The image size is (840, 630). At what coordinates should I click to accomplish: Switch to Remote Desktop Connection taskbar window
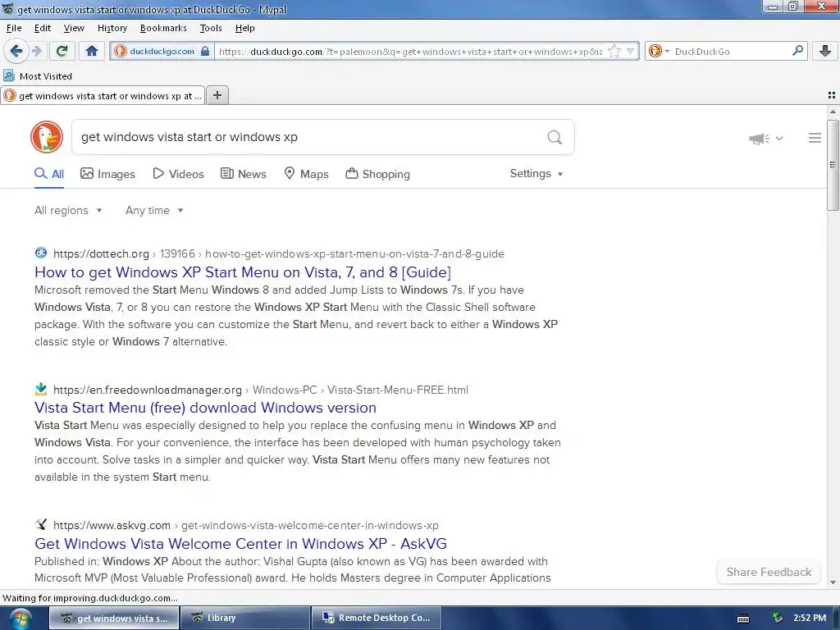pos(376,618)
